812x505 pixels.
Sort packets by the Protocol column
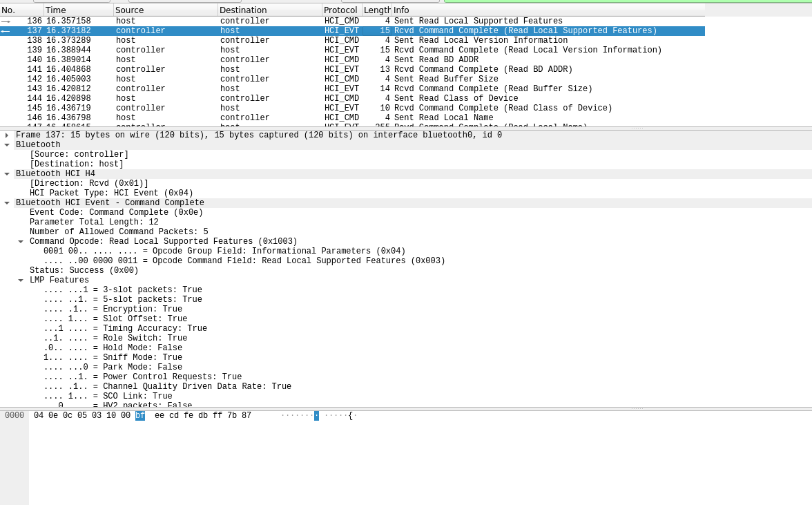(340, 10)
